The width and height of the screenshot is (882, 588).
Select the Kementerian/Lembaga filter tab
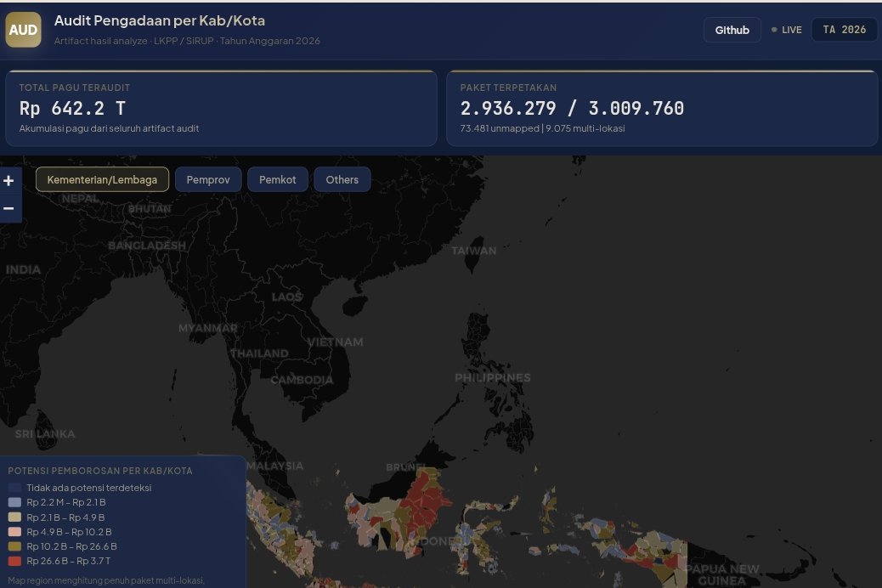click(102, 179)
